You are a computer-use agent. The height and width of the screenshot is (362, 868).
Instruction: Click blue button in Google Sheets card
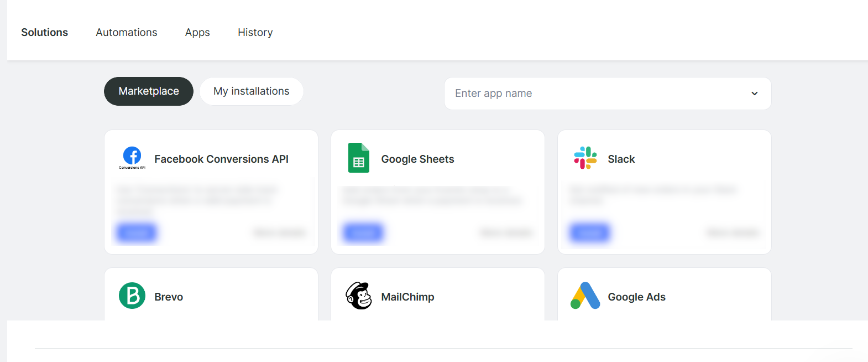point(363,232)
